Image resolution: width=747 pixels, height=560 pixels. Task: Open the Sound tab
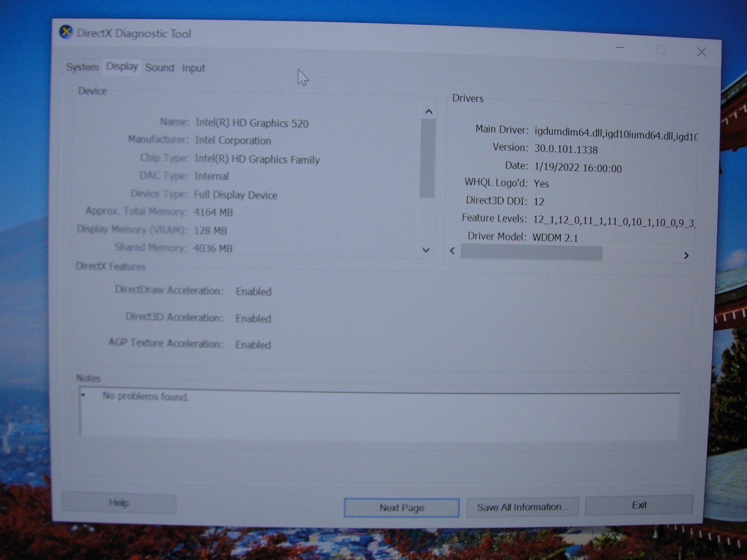click(x=160, y=68)
